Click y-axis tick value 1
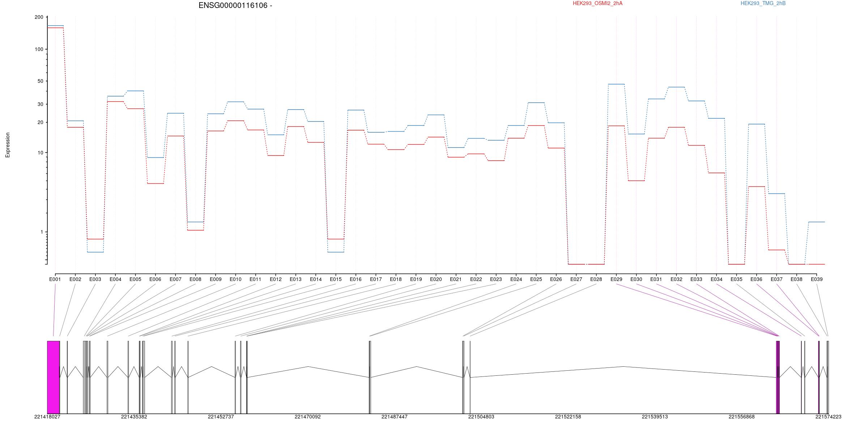 [42, 232]
